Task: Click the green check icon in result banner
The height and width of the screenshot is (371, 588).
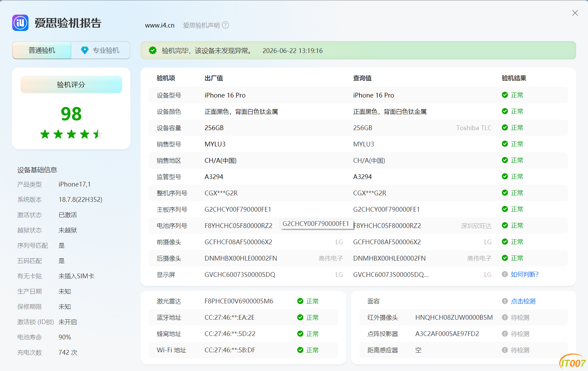Action: (153, 51)
